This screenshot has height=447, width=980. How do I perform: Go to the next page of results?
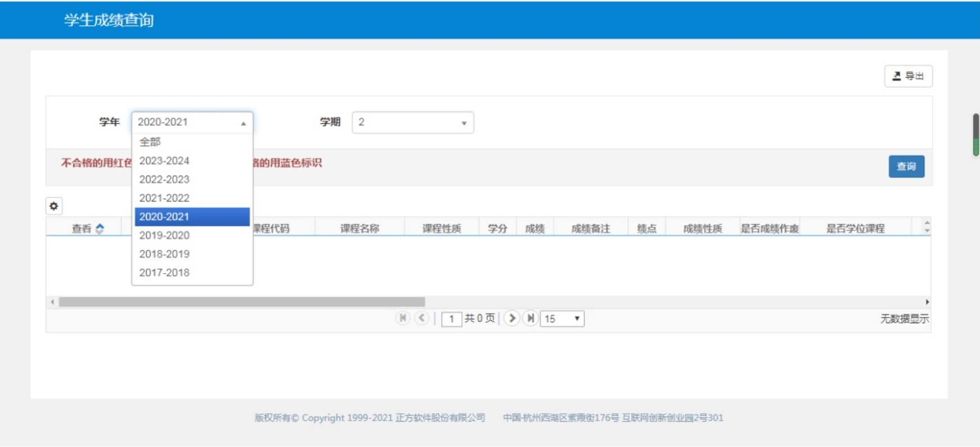[x=511, y=318]
